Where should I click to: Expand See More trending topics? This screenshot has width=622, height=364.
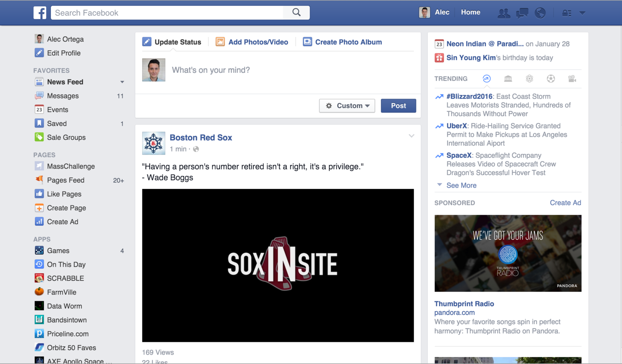coord(461,185)
